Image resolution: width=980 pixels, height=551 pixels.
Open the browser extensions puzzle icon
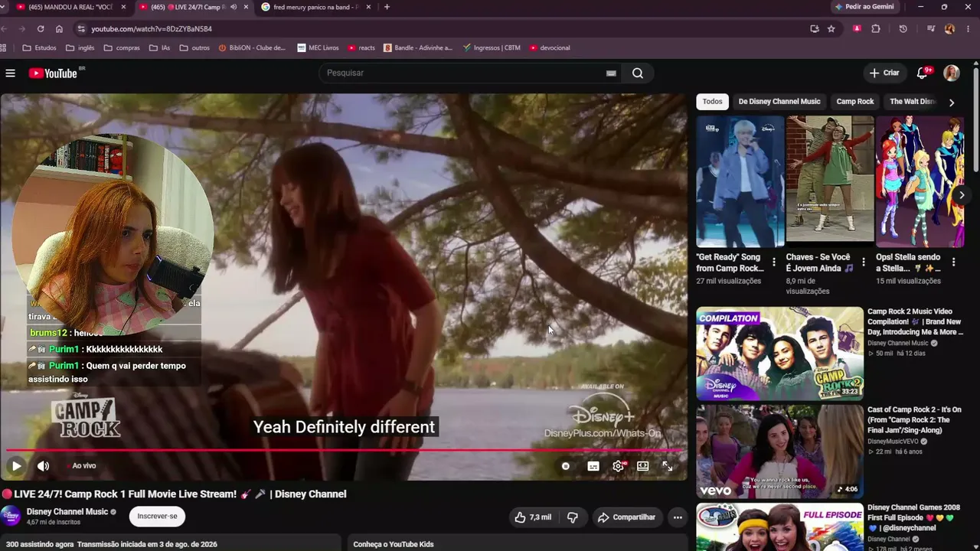coord(876,29)
